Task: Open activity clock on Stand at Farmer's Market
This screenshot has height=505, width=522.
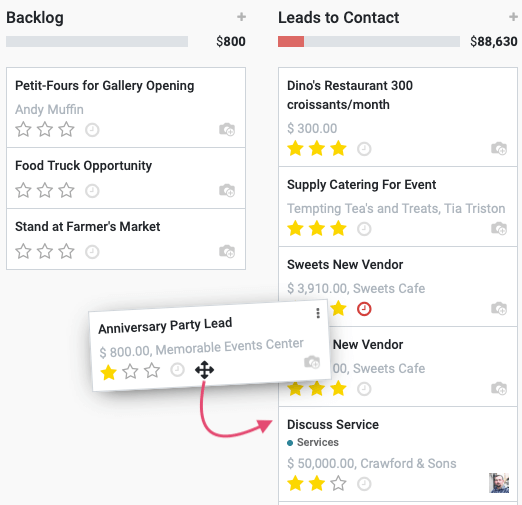Action: tap(92, 252)
